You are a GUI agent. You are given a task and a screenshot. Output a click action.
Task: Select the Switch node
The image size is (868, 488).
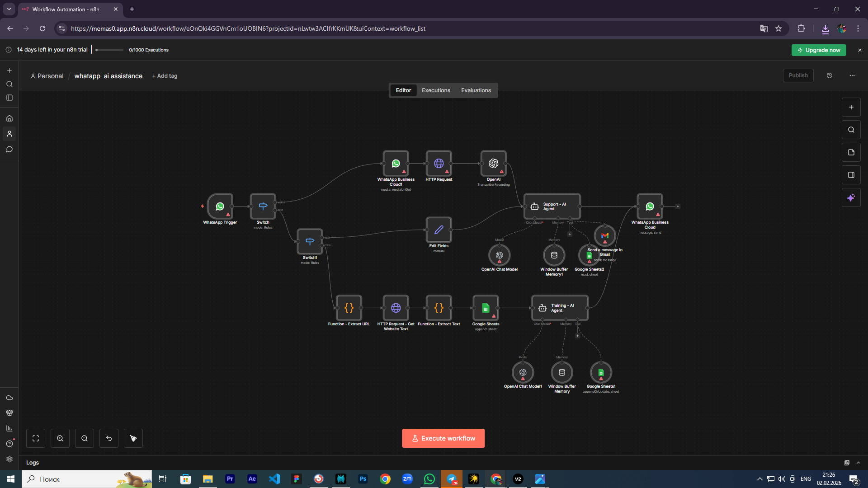point(263,206)
